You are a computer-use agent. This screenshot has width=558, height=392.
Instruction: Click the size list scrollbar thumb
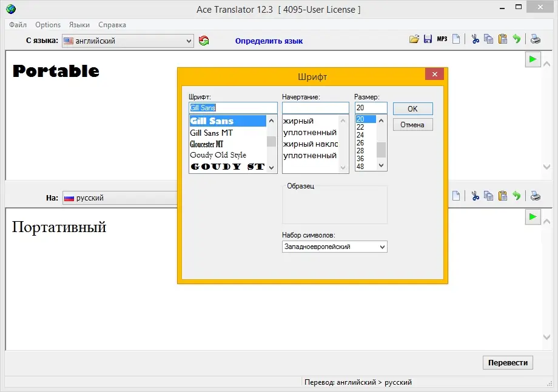click(381, 150)
